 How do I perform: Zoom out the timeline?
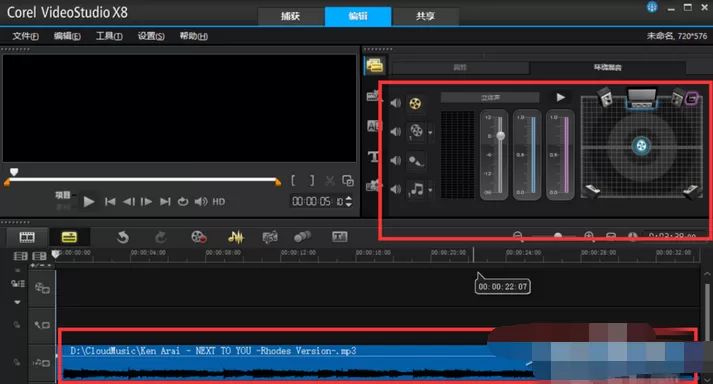[517, 236]
